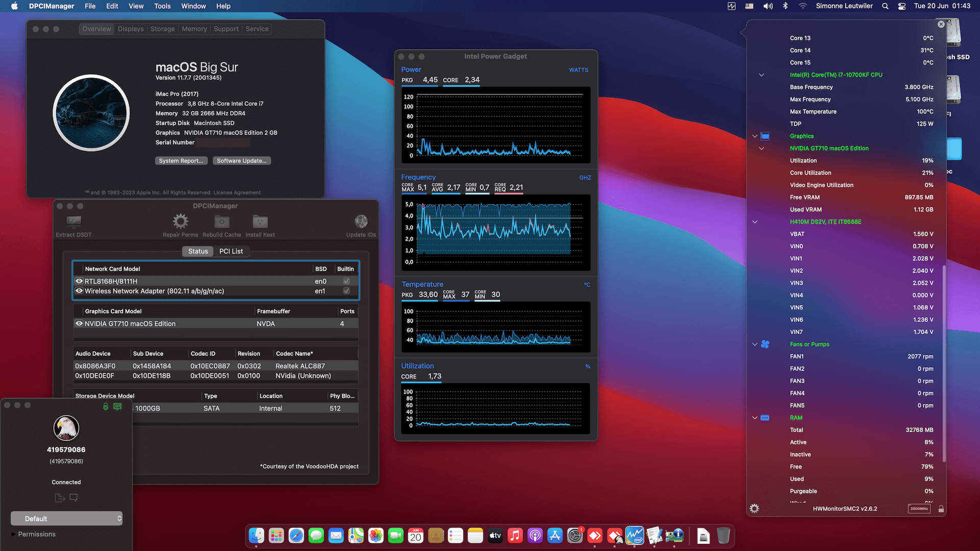Click eye icon next to Wireless Network Adapter

pyautogui.click(x=79, y=291)
